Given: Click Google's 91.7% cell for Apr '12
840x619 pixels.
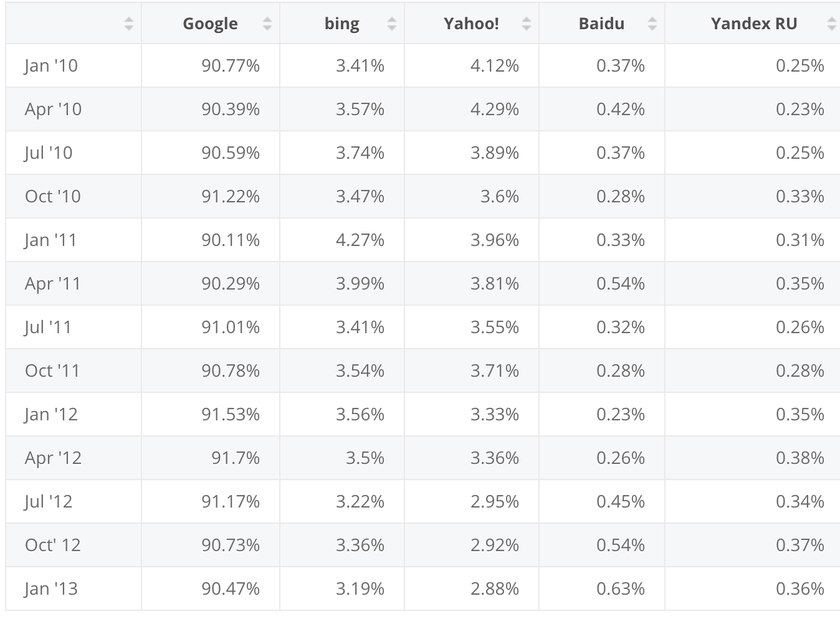Looking at the screenshot, I should click(x=236, y=458).
